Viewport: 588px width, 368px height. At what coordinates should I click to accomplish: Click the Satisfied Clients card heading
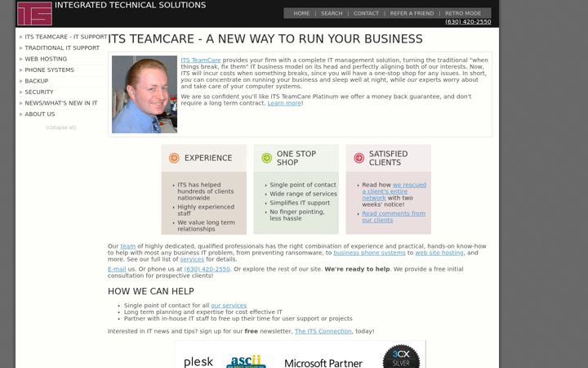(388, 158)
